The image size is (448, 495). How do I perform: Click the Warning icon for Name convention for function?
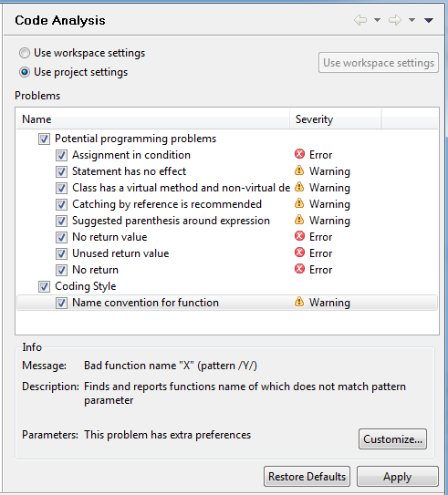tap(299, 302)
